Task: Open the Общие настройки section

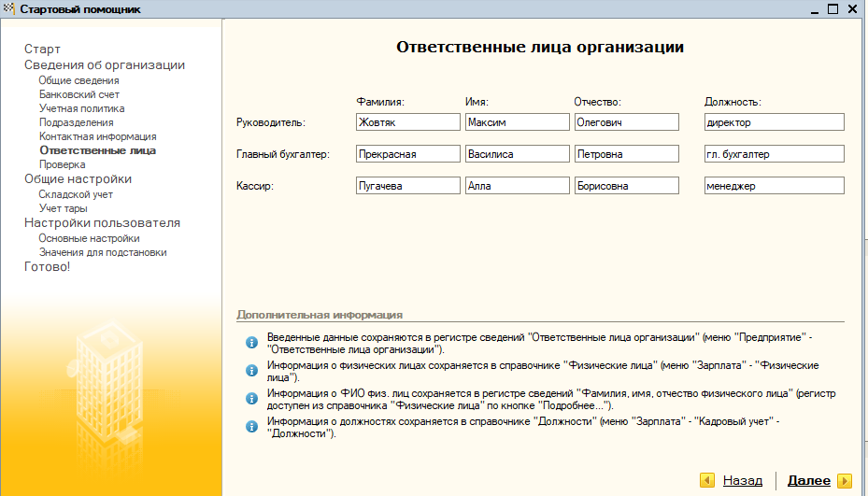Action: pos(78,178)
